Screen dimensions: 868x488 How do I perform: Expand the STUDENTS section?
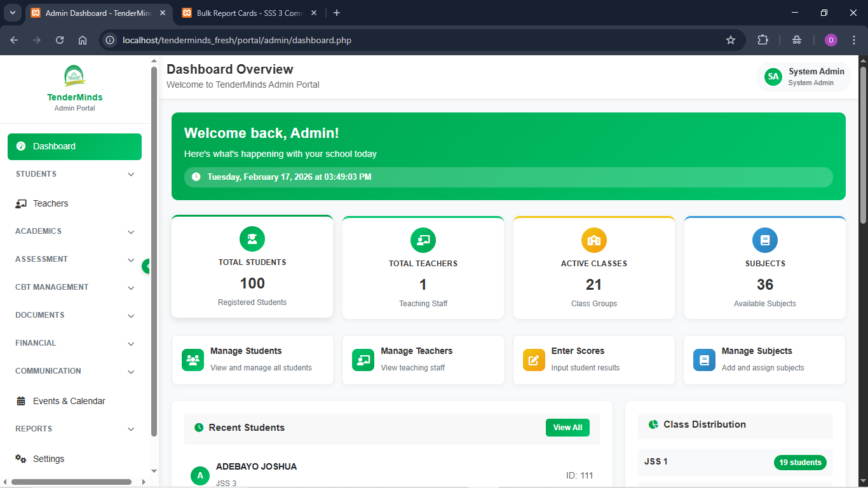coord(74,173)
